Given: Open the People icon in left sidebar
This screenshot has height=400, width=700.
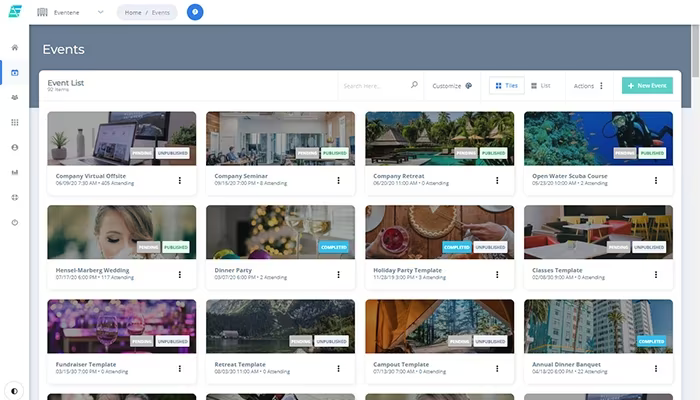Looking at the screenshot, I should [15, 97].
